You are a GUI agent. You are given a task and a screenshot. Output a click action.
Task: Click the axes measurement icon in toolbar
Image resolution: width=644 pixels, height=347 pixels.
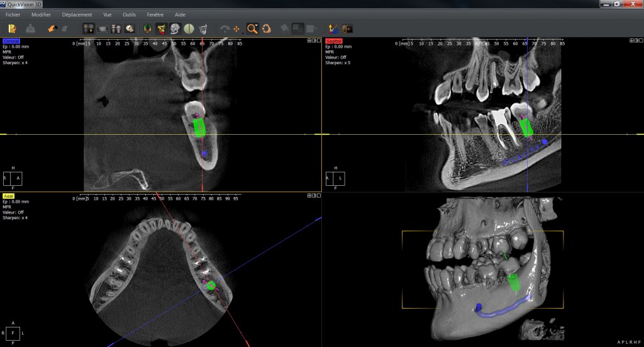(x=333, y=28)
